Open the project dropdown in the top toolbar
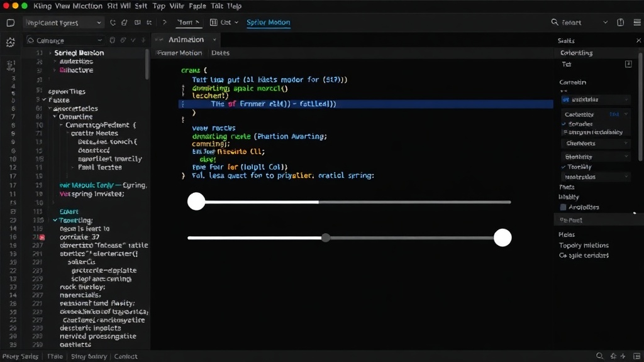The image size is (644, 362). point(64,23)
